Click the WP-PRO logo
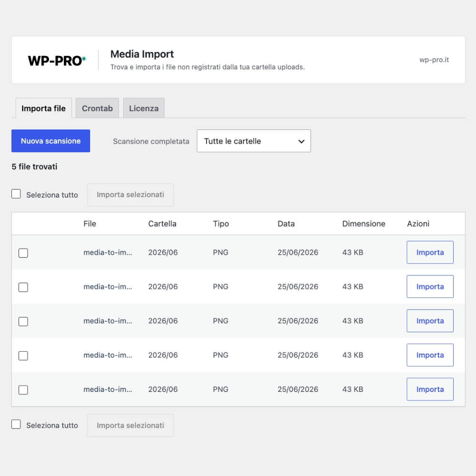The image size is (476, 476). coord(57,60)
